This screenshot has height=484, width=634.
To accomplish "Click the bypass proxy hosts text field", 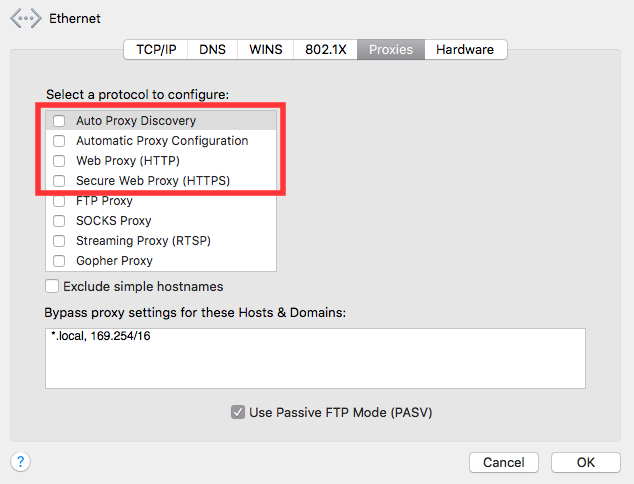I will pyautogui.click(x=315, y=358).
